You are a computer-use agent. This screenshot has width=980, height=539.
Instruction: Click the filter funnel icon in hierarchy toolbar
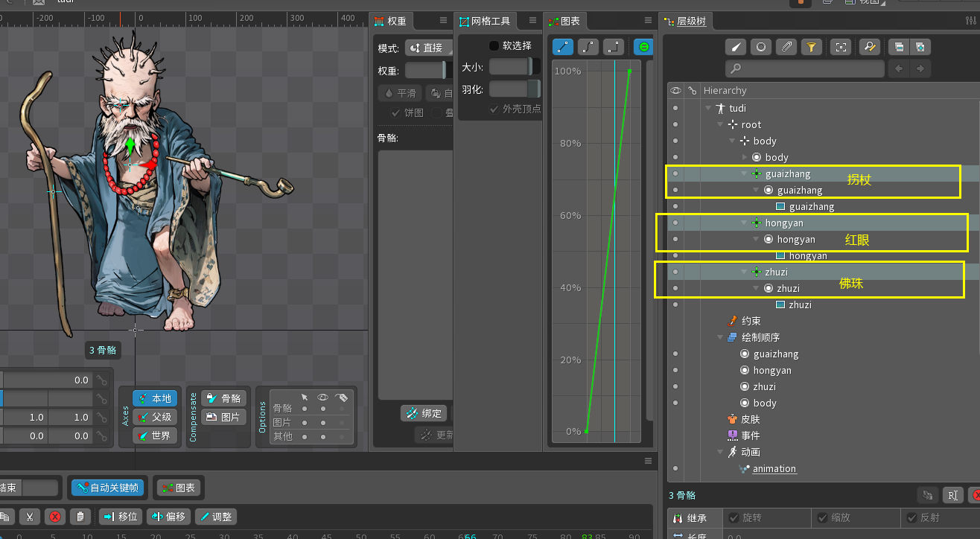812,47
